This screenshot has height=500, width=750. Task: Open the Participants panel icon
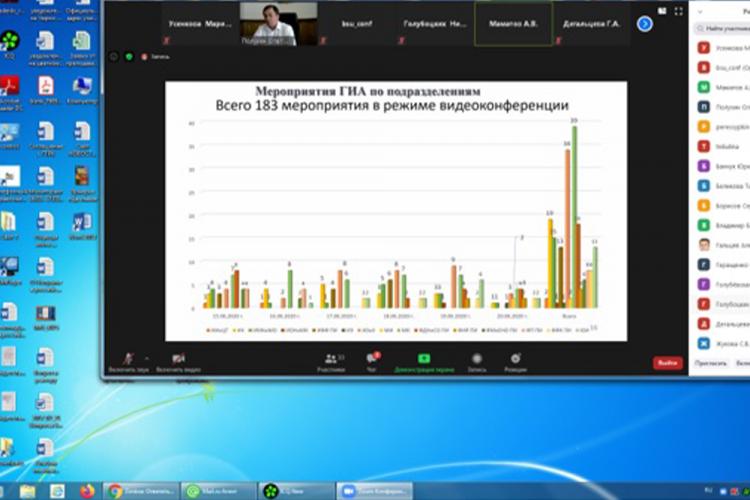click(x=331, y=360)
